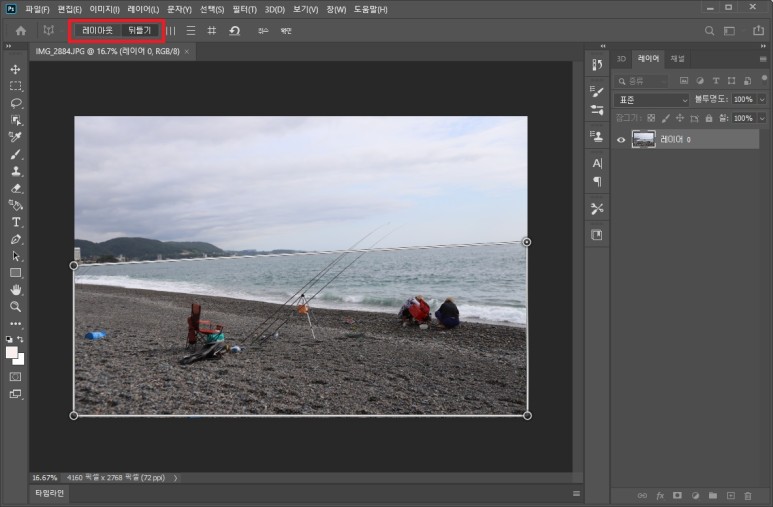Open the 파일(F) menu
The image size is (773, 507).
coord(37,9)
